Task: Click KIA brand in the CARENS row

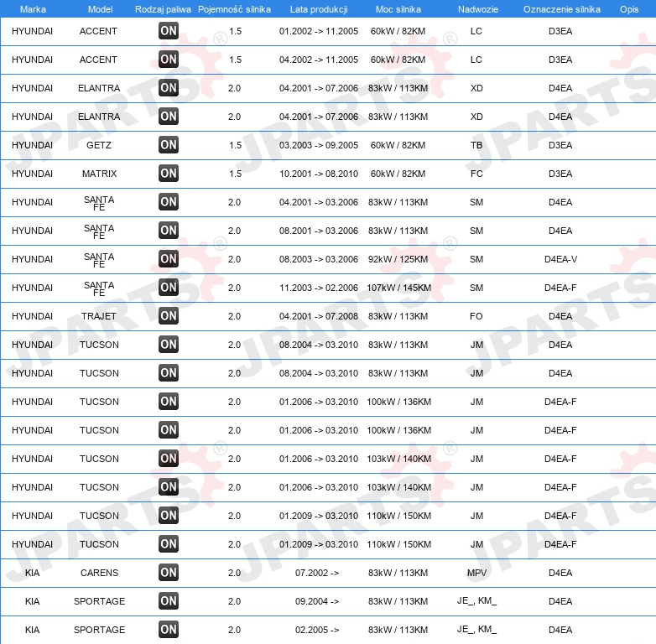Action: (x=32, y=573)
